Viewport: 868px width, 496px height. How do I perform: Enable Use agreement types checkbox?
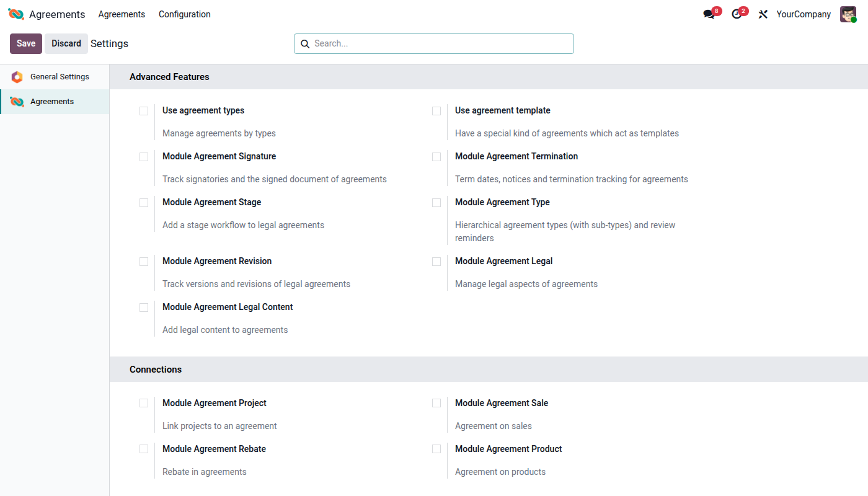[144, 111]
